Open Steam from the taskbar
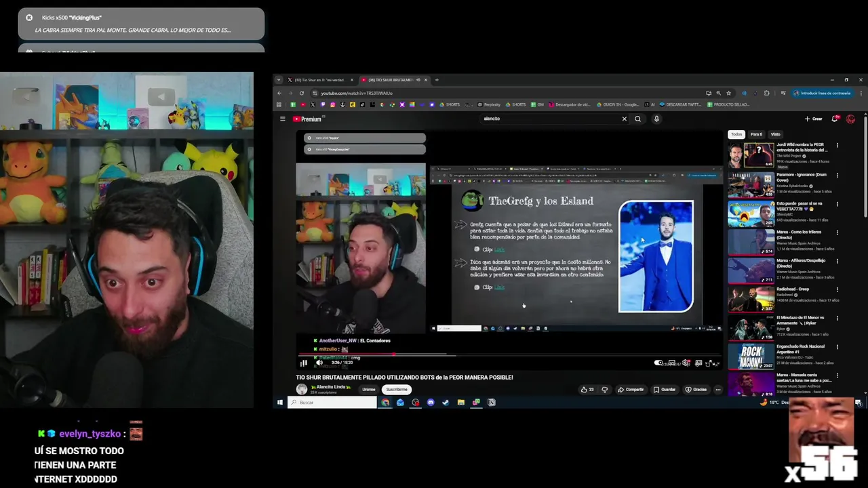Screen dimensions: 868x488 446,403
